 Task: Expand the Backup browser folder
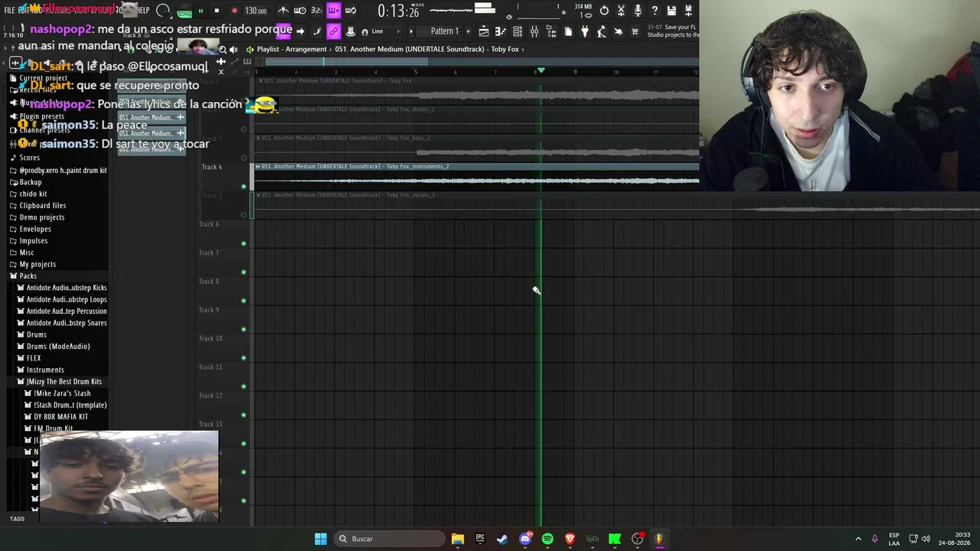31,182
